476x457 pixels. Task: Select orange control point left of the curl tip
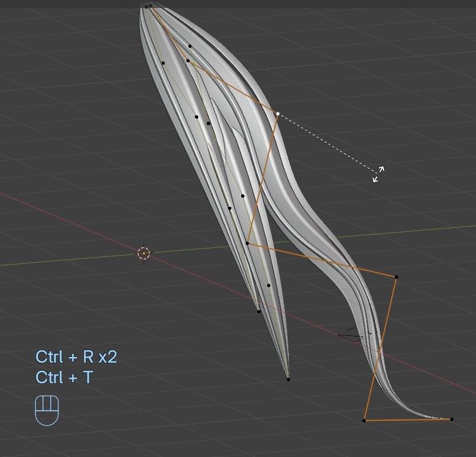[x=364, y=420]
